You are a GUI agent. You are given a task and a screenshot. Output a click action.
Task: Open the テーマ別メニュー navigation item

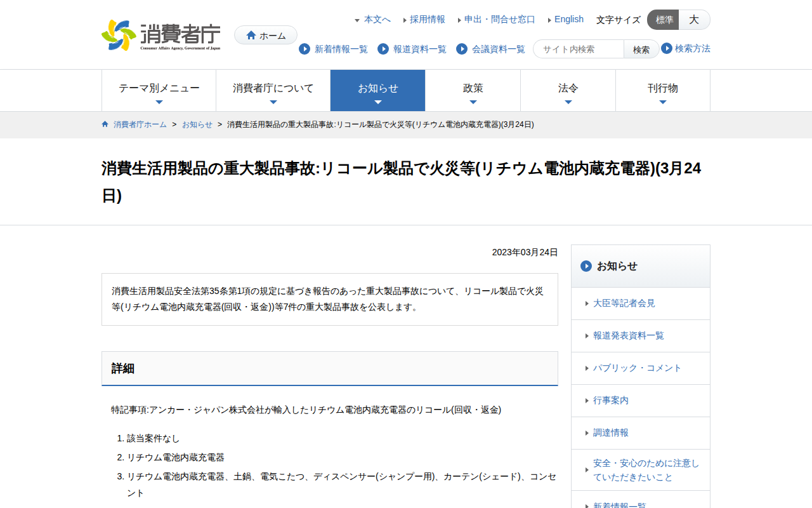pyautogui.click(x=159, y=89)
